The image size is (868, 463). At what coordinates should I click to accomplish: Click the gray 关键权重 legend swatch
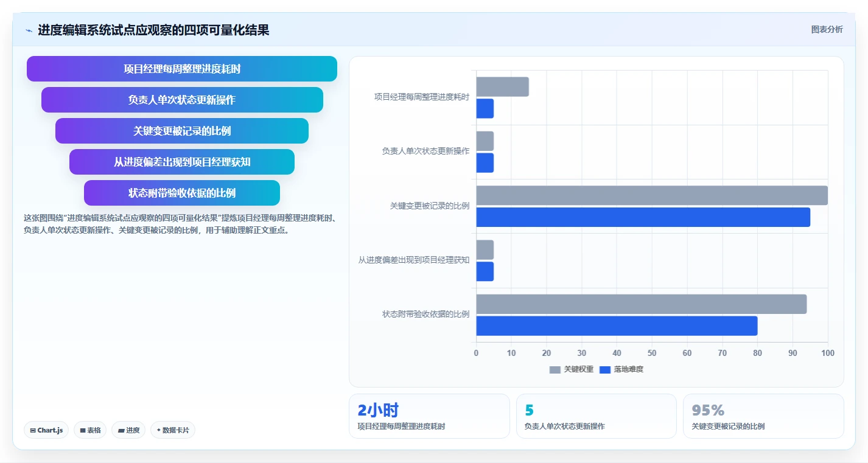click(555, 369)
